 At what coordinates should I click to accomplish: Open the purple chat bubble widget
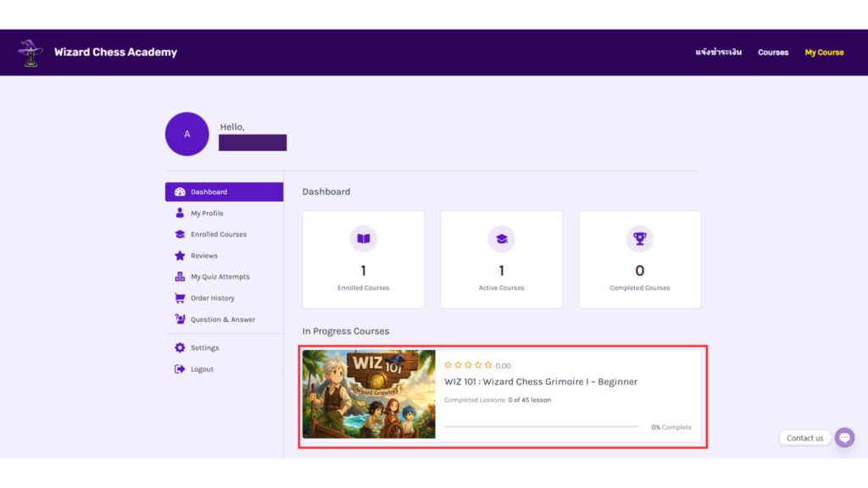844,437
